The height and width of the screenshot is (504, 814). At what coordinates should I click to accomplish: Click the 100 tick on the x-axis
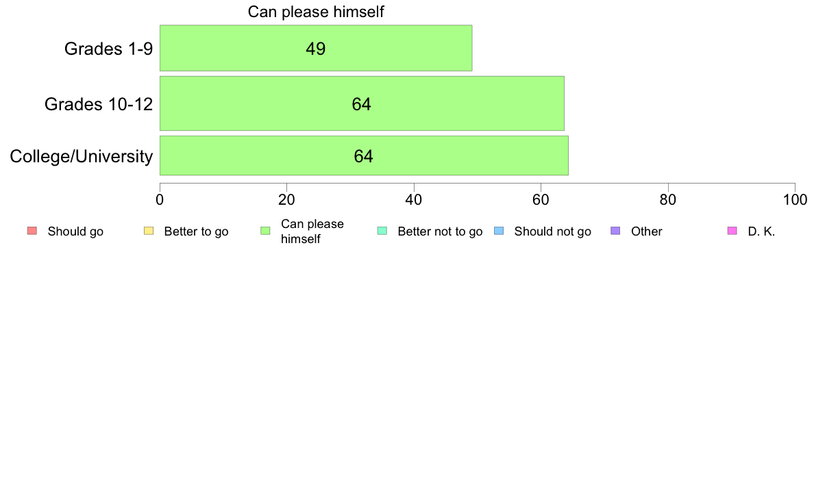coord(795,200)
